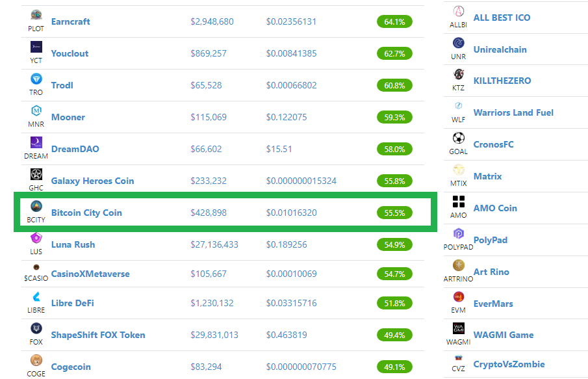Click the Matrix MTIX icon
This screenshot has height=379, width=588.
pyautogui.click(x=458, y=170)
